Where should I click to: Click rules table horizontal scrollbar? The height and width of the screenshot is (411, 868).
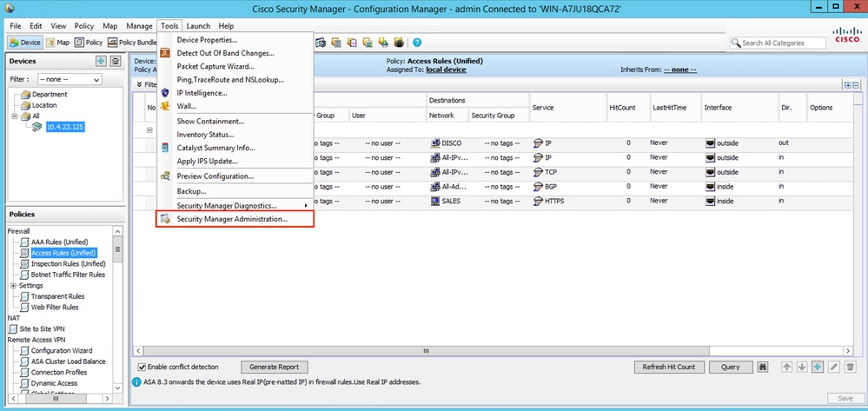point(425,351)
